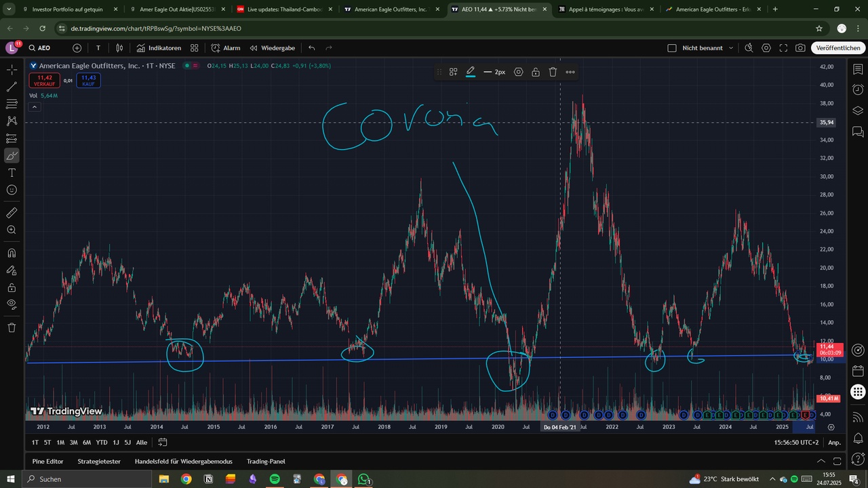Select the active brush drawing tool
Image resolution: width=868 pixels, height=488 pixels.
(12, 156)
